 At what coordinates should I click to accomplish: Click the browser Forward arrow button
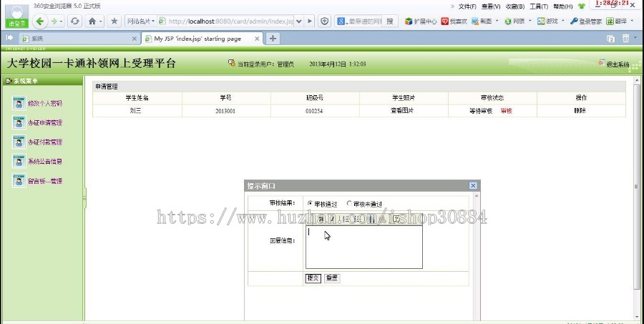pyautogui.click(x=54, y=21)
